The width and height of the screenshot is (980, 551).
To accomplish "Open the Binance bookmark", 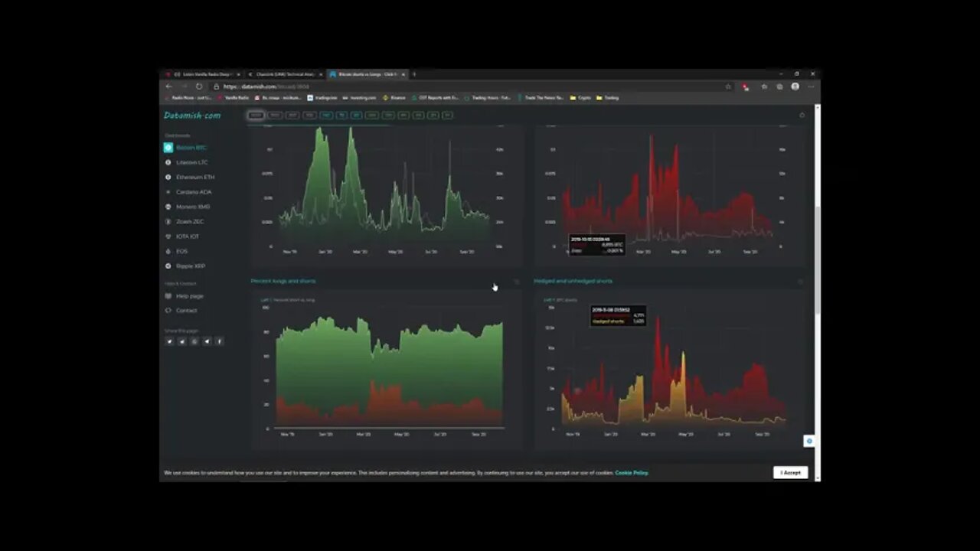I will click(394, 98).
